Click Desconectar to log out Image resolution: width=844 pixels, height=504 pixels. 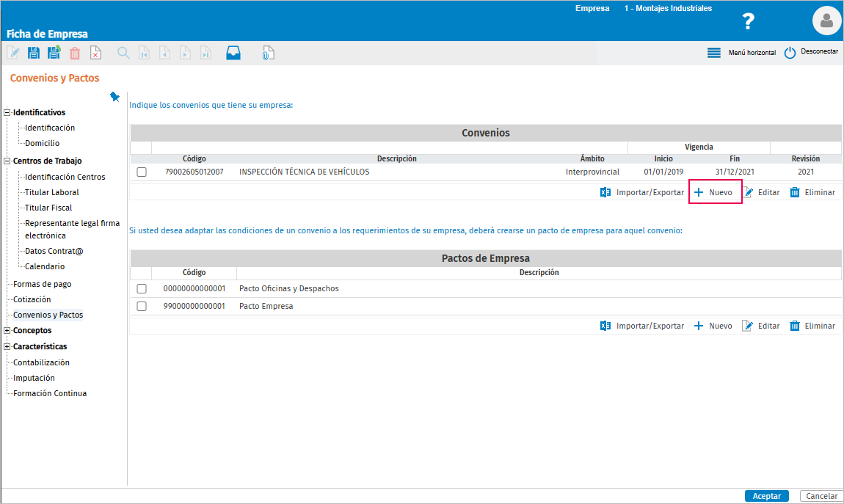[x=811, y=52]
